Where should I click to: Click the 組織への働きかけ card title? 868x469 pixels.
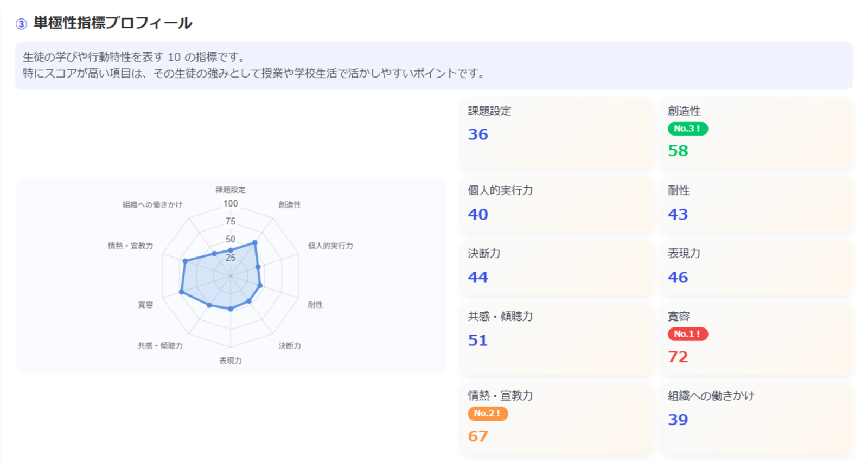[711, 395]
